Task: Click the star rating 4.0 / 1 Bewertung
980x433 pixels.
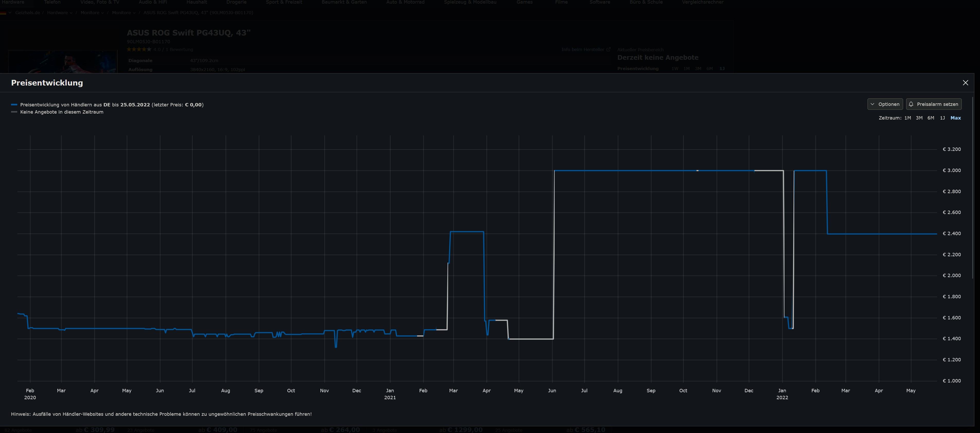Action: tap(160, 49)
